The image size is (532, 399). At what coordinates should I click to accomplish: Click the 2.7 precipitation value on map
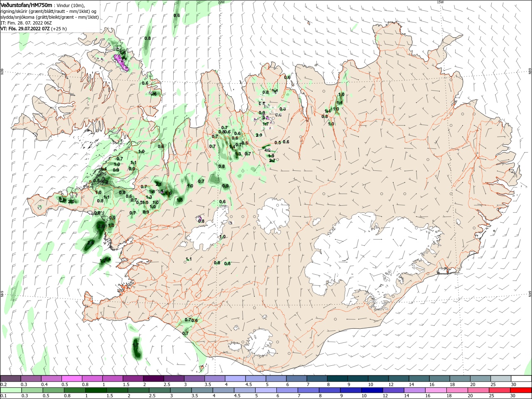[272, 160]
